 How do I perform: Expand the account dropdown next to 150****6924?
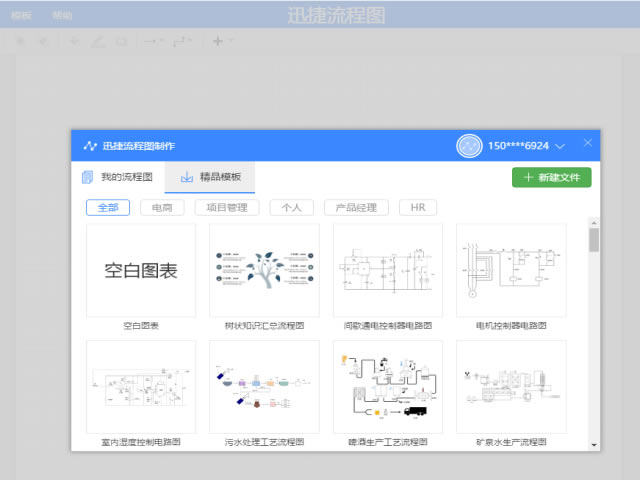pos(560,147)
